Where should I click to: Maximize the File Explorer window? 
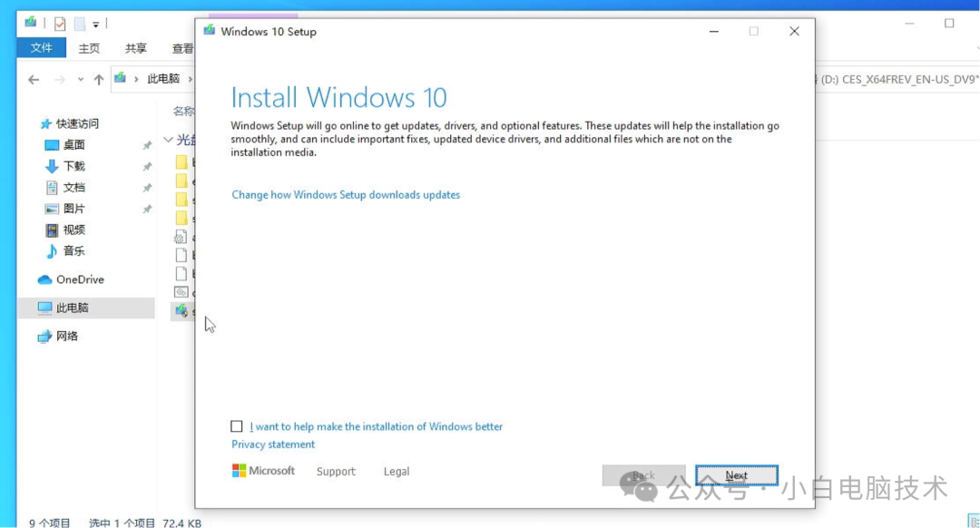949,23
